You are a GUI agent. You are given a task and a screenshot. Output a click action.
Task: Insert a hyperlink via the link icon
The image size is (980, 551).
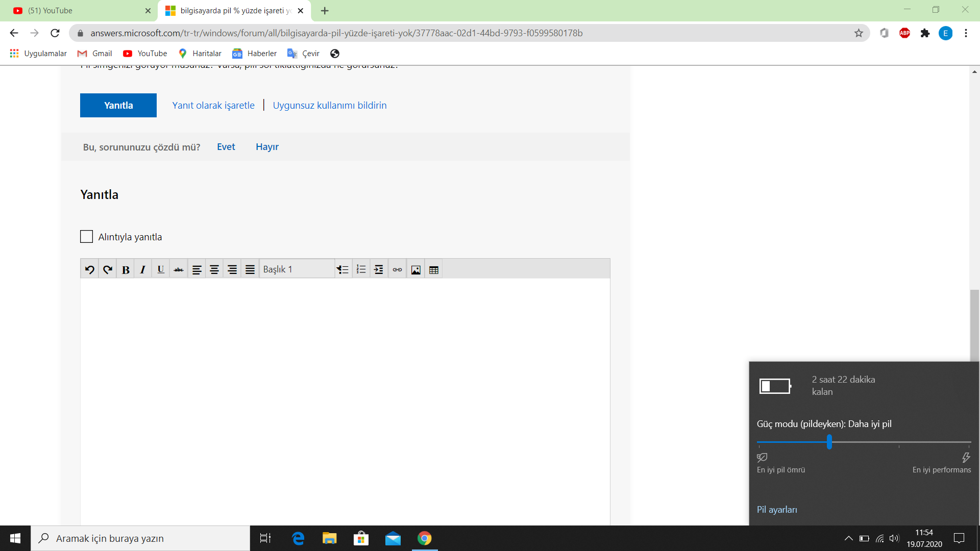(397, 269)
